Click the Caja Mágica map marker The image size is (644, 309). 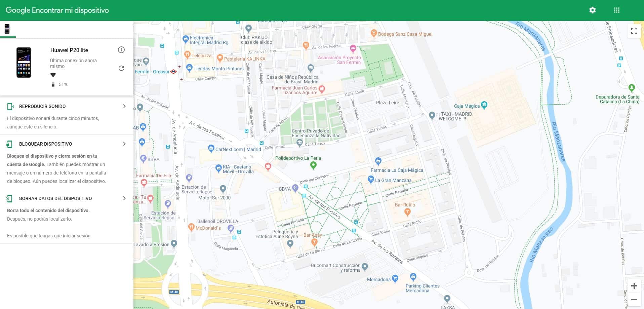click(484, 105)
